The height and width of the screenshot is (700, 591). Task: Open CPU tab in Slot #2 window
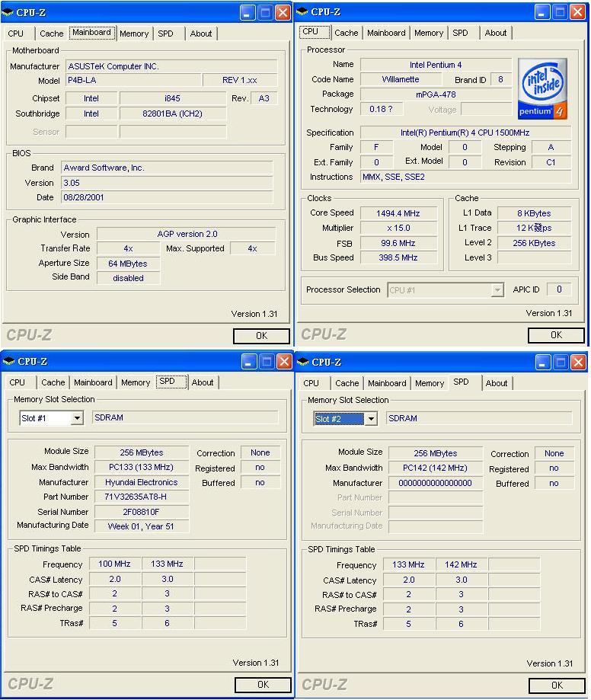311,383
